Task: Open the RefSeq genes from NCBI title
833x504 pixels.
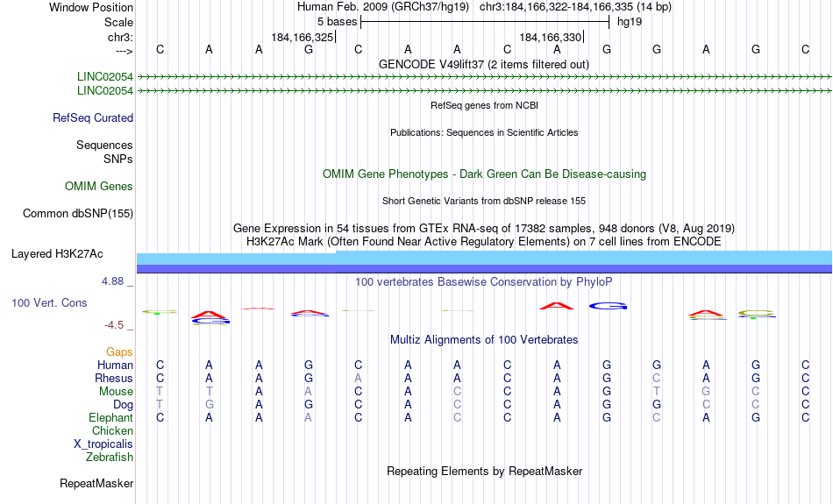Action: 484,105
